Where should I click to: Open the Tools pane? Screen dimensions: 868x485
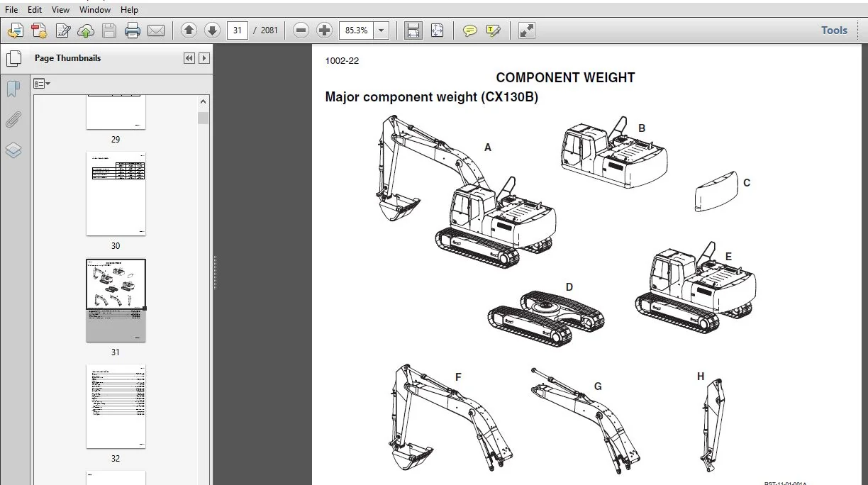[834, 30]
